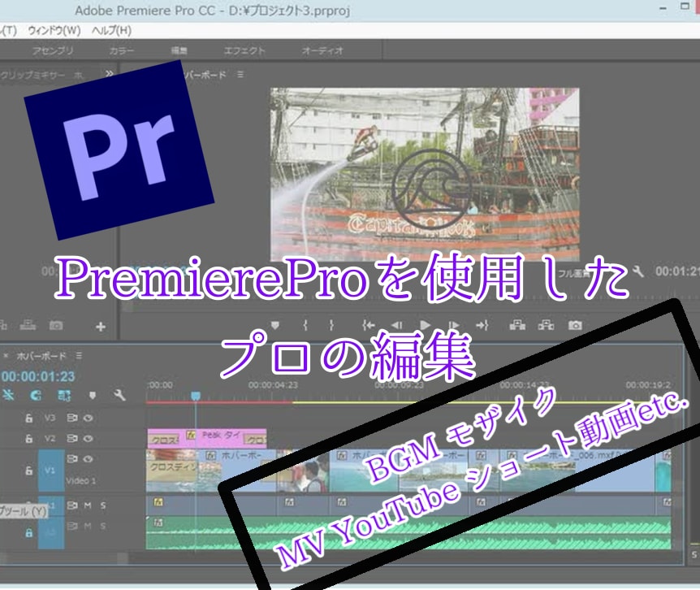Screen dimensions: 700x590
Task: Play the sequence in Program monitor
Action: 425,325
